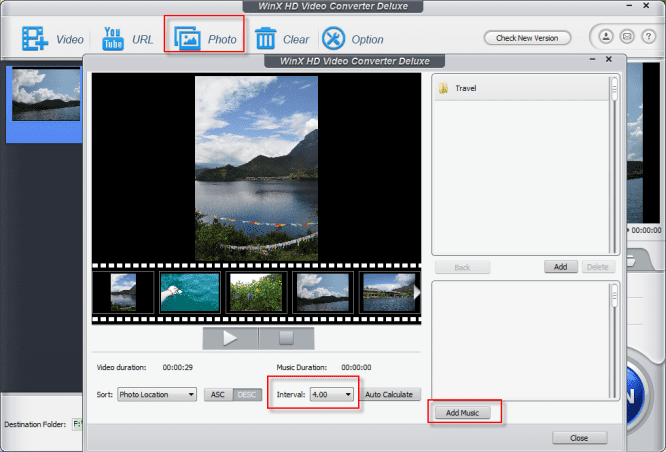Click the Add button under folder list
Screen dimensions: 666x452
(561, 267)
